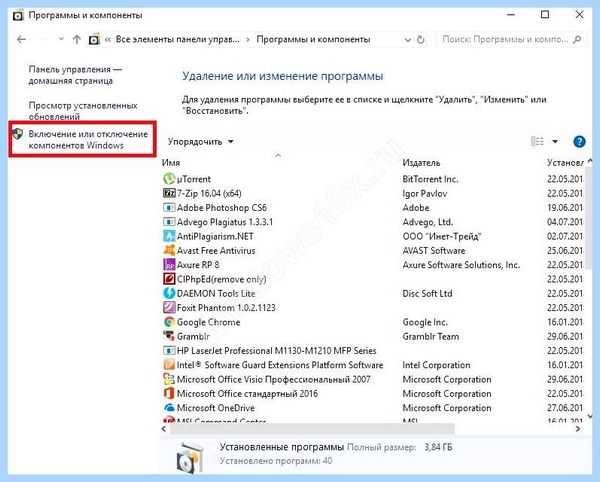
Task: Select publisher Intel Corporation
Action: click(436, 365)
